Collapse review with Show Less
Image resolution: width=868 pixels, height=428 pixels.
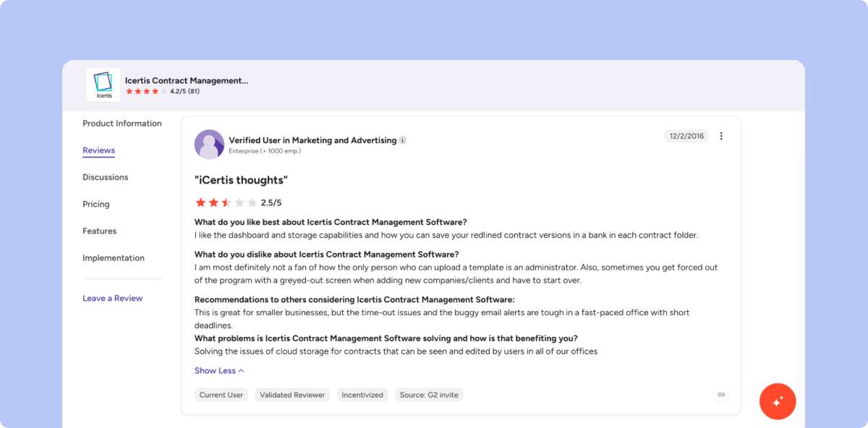tap(219, 370)
